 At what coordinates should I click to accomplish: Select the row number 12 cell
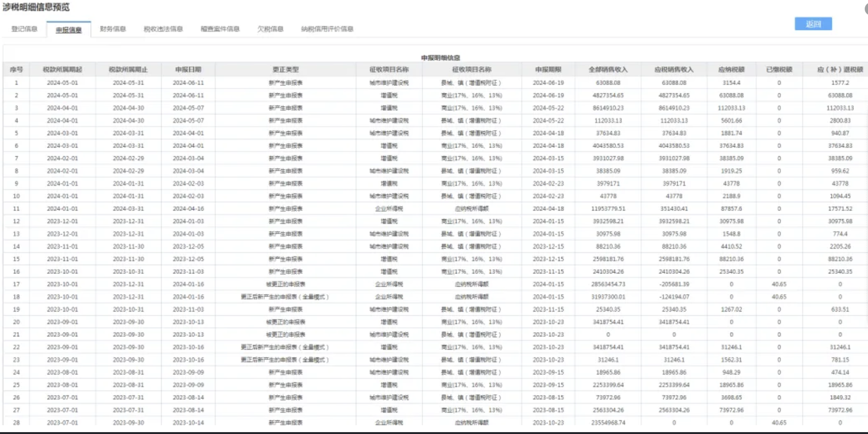(16, 221)
